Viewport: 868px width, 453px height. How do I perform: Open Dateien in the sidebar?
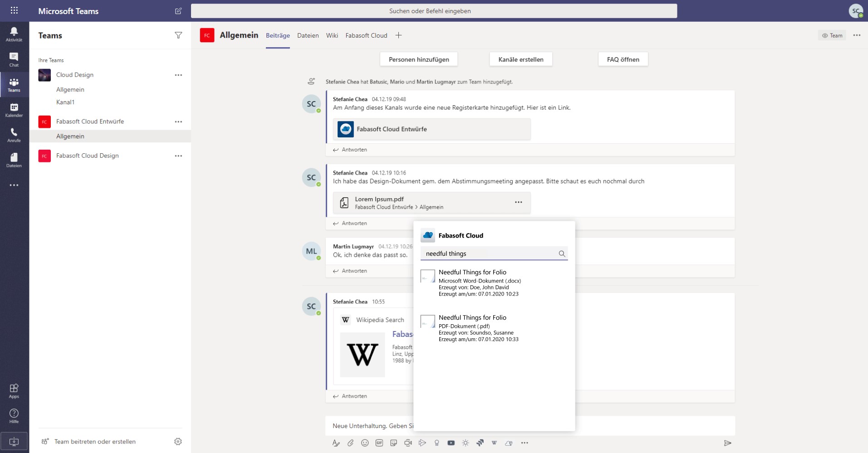coord(14,160)
